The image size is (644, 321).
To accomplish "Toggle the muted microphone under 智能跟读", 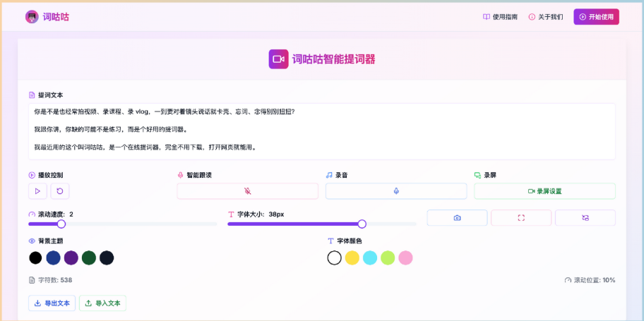I will (x=247, y=191).
